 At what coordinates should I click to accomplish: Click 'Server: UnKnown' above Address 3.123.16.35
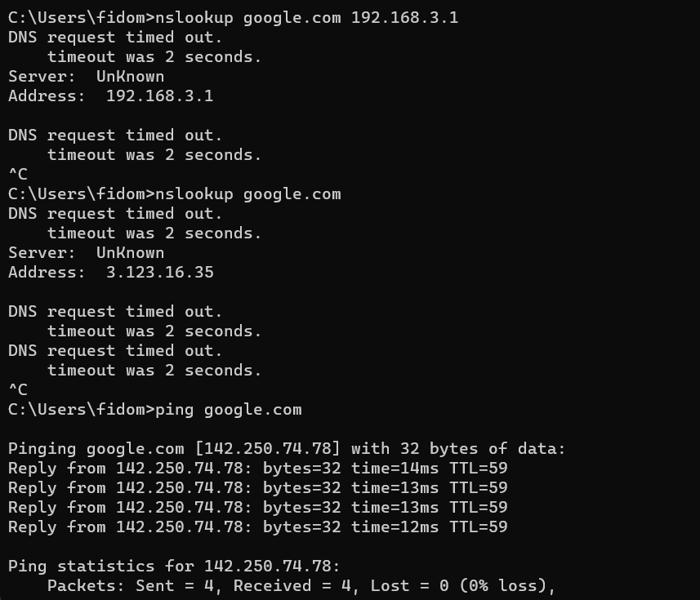[86, 252]
